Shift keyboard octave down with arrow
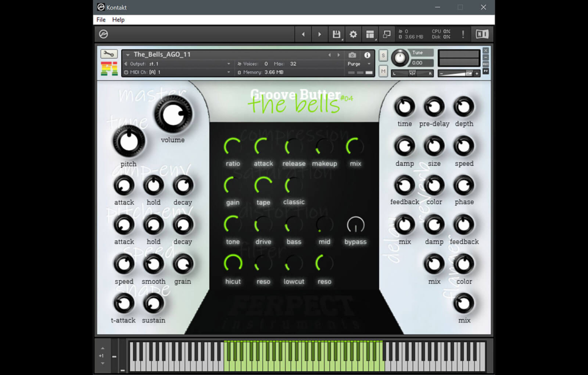 (x=103, y=363)
